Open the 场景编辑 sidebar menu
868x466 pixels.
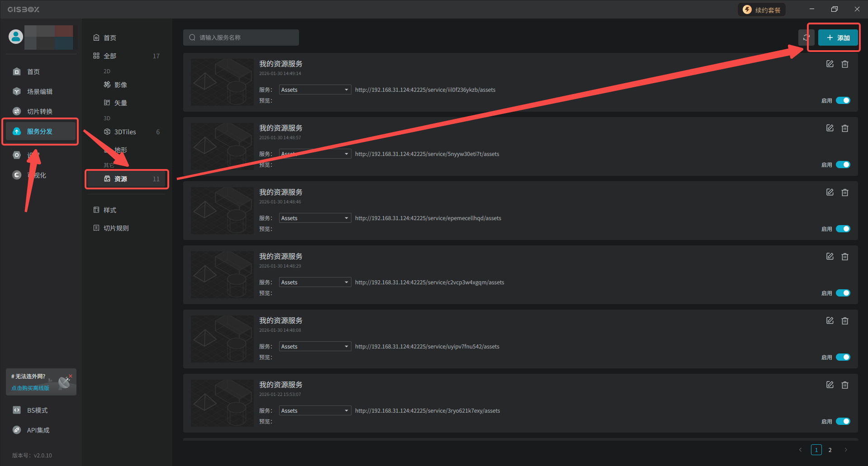tap(39, 92)
